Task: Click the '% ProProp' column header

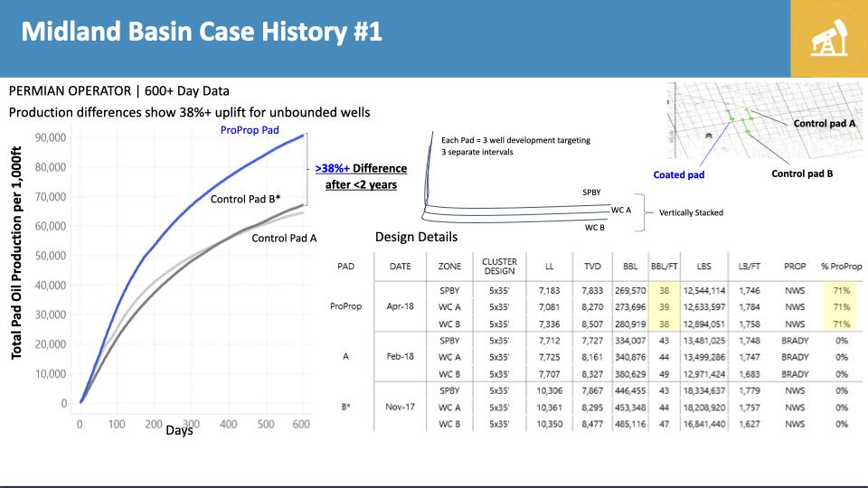Action: click(x=842, y=266)
